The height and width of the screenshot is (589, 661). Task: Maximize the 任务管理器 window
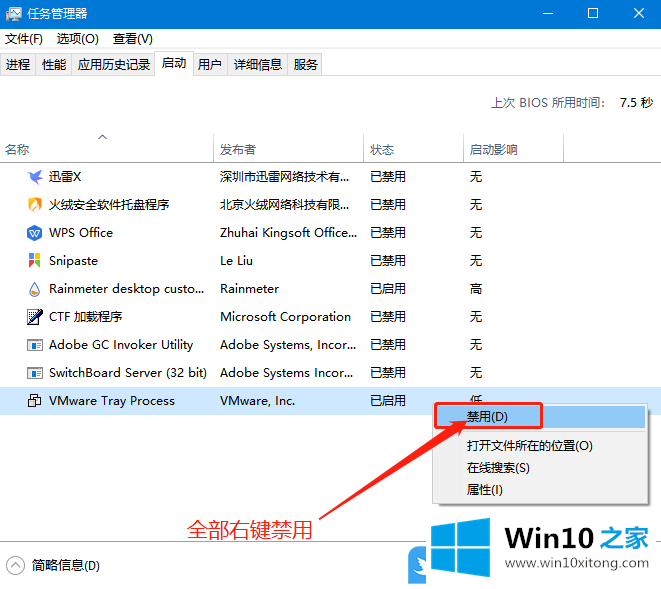(x=593, y=14)
